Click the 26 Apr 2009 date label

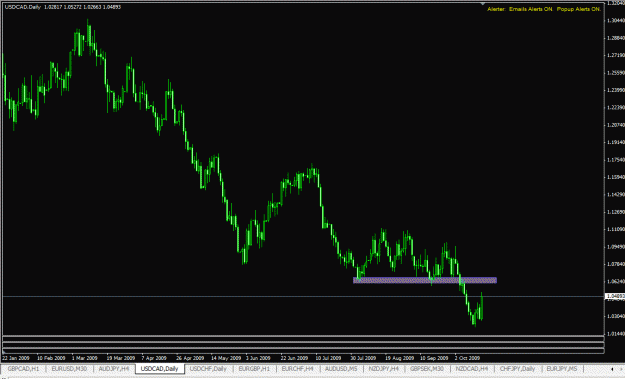(190, 358)
